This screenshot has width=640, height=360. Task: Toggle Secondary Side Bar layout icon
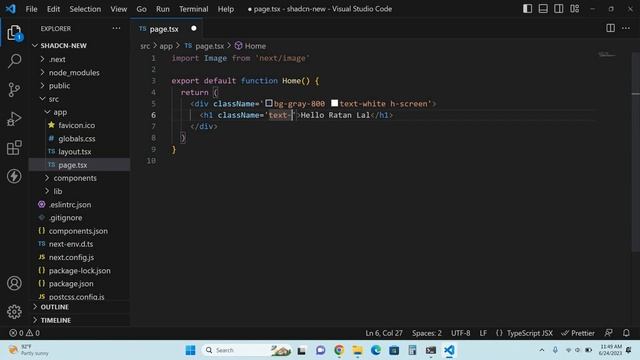coord(558,9)
